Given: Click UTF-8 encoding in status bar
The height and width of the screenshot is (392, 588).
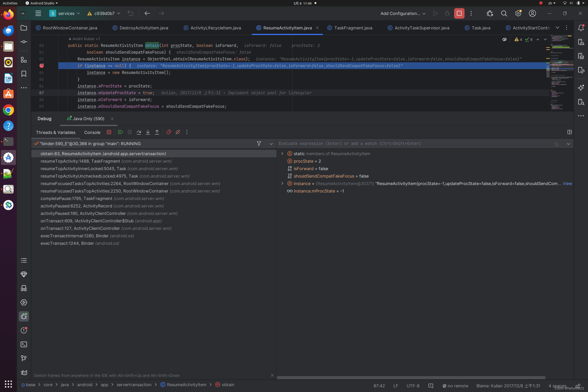Looking at the screenshot, I should (413, 386).
